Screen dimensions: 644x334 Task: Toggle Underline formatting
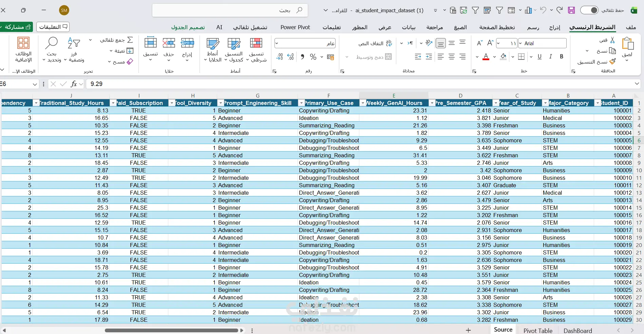click(539, 57)
